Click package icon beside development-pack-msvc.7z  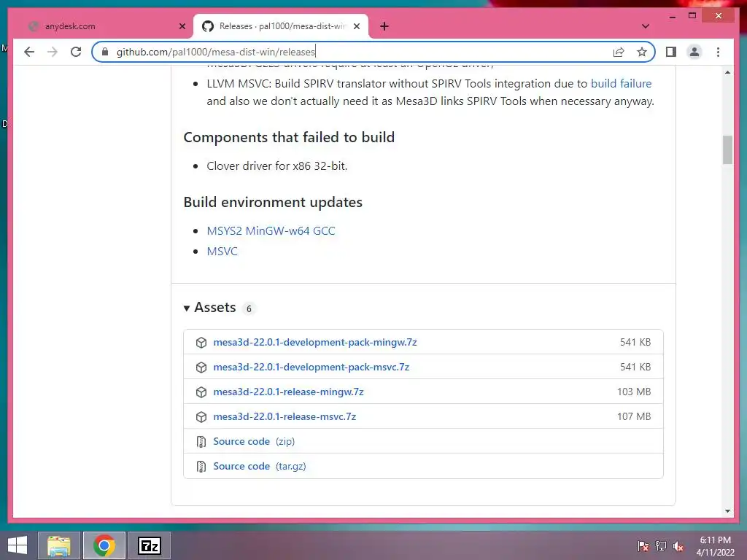click(201, 367)
